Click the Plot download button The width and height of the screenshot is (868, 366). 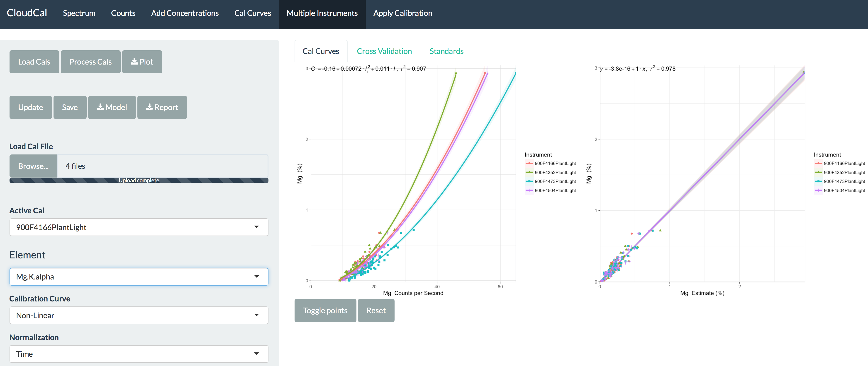(142, 62)
